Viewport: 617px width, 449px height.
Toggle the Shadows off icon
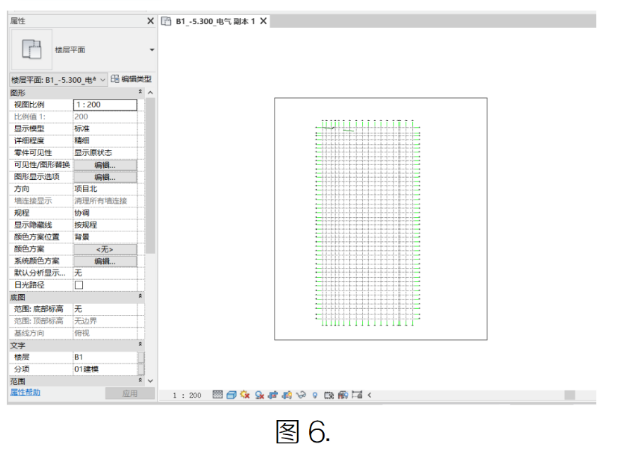tap(259, 395)
